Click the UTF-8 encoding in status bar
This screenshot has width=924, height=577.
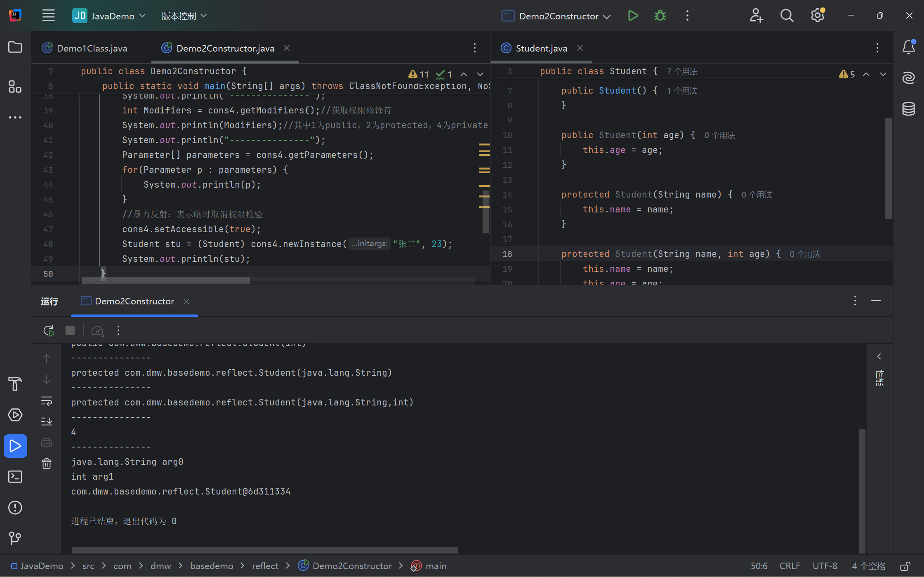(825, 566)
